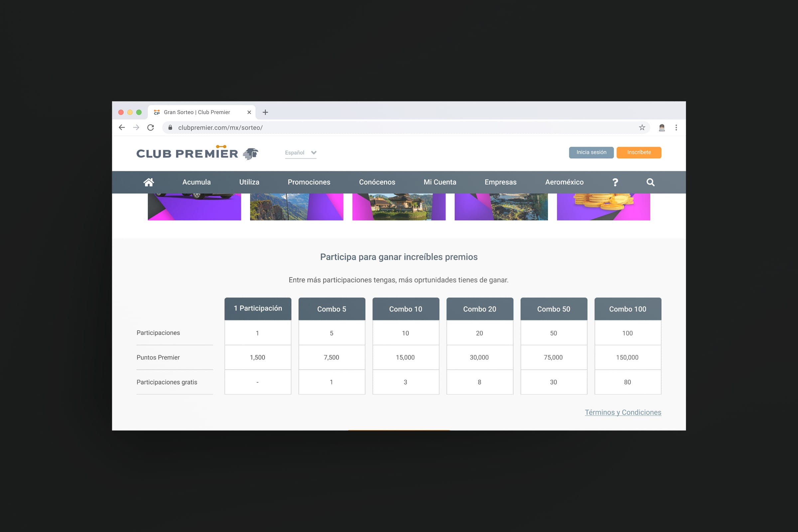The image size is (798, 532).
Task: Open the Chrome three-dot menu
Action: [x=676, y=128]
